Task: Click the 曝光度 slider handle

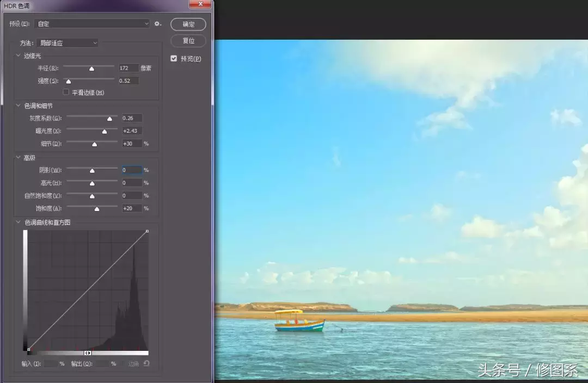Action: click(105, 132)
